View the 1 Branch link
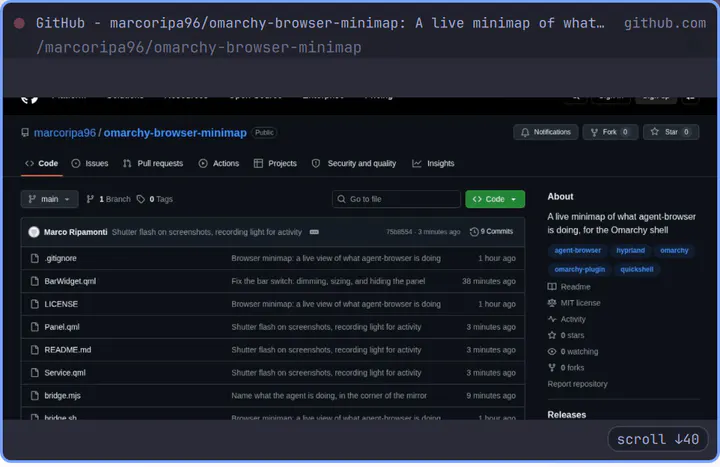Viewport: 720px width, 467px height. (x=109, y=199)
